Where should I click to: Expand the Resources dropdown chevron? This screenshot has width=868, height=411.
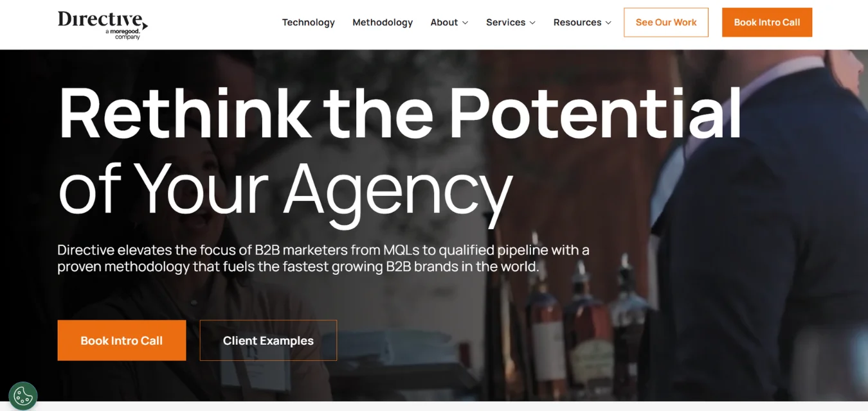click(608, 22)
